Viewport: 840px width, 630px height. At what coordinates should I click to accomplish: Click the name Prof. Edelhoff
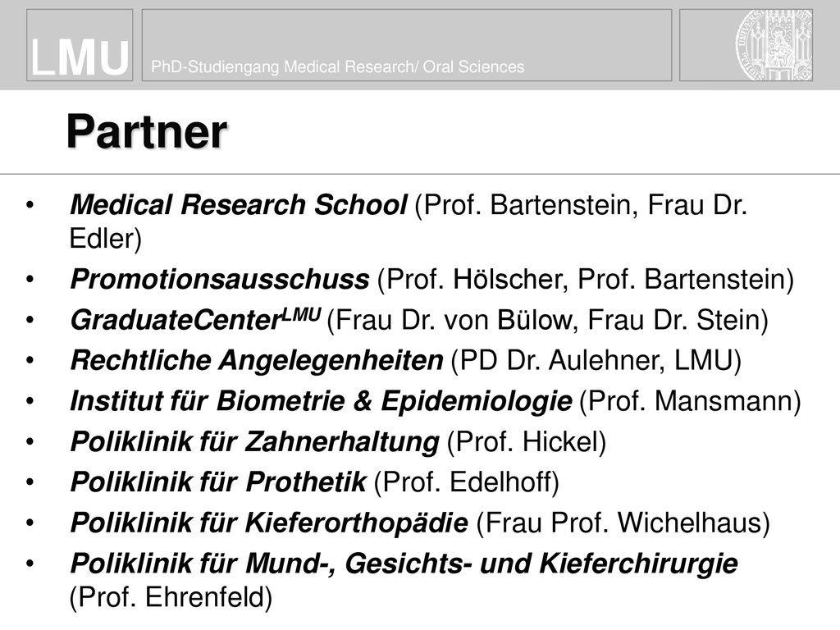pyautogui.click(x=466, y=482)
